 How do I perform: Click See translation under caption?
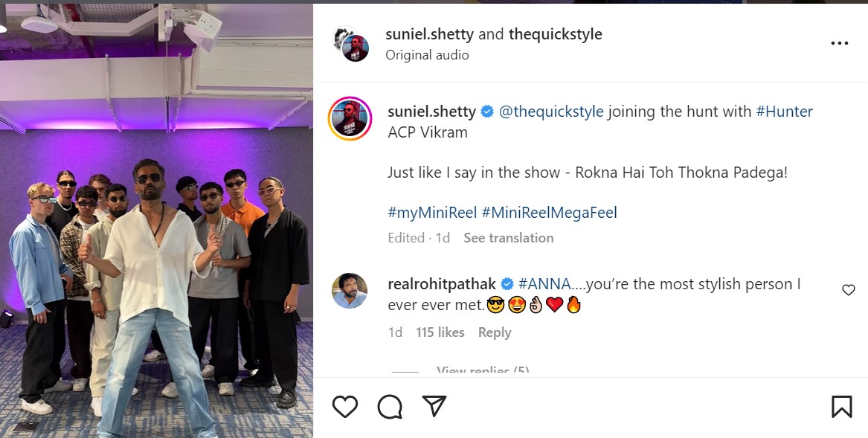[508, 238]
